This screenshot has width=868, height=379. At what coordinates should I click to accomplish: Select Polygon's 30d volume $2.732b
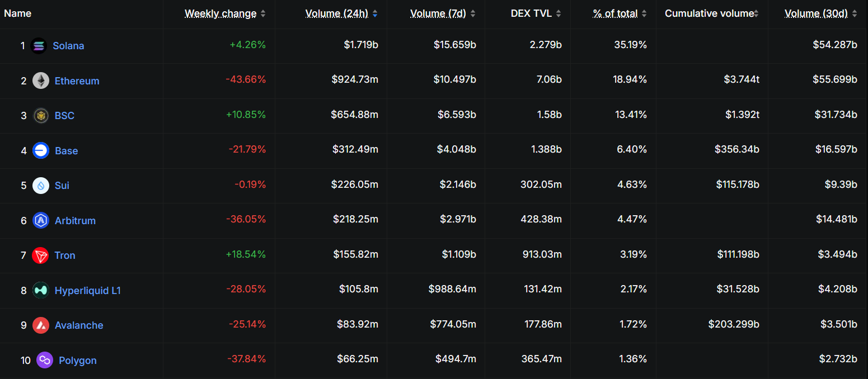[x=838, y=359]
